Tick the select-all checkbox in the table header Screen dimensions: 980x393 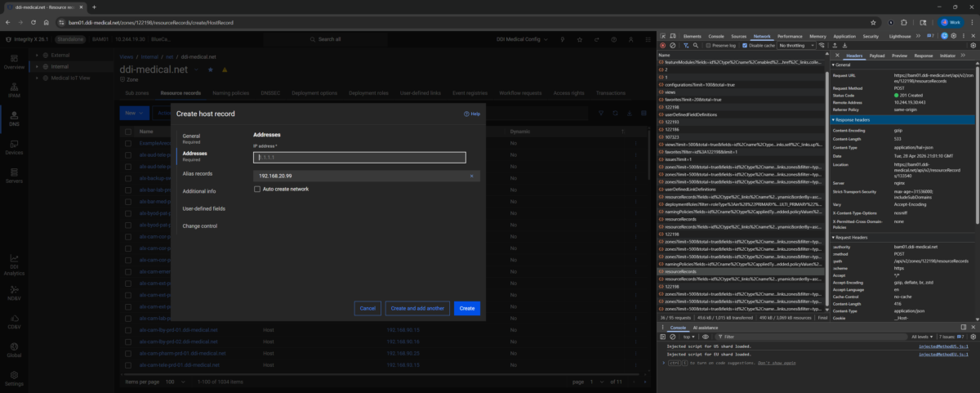point(127,131)
